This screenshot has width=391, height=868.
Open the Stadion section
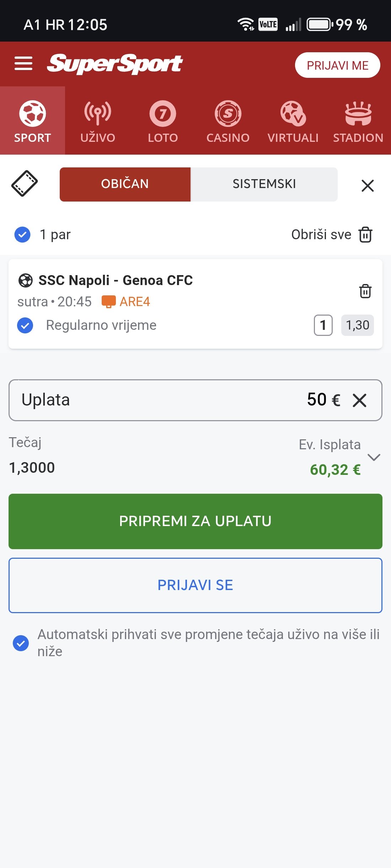(x=358, y=121)
